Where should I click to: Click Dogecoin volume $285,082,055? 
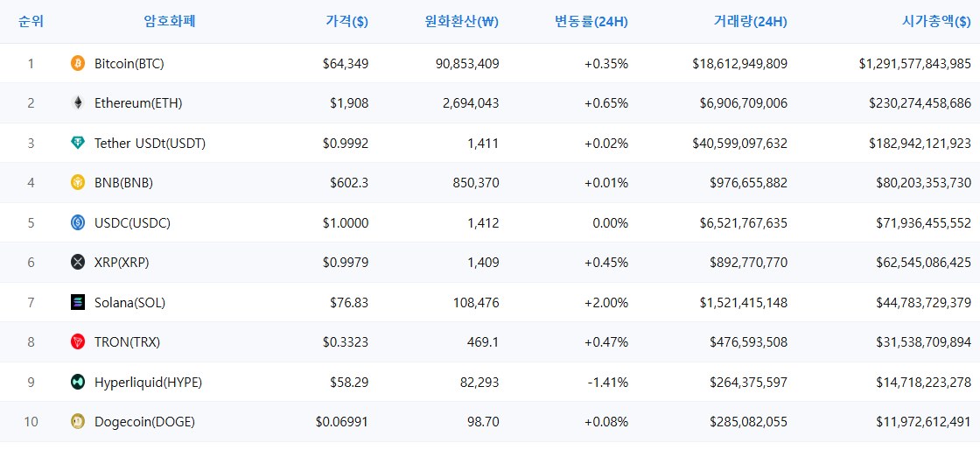point(749,422)
